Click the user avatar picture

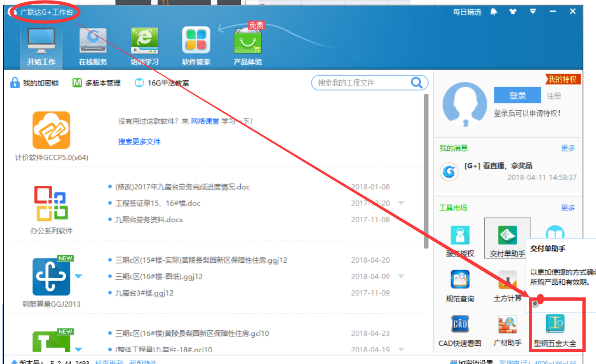point(464,104)
